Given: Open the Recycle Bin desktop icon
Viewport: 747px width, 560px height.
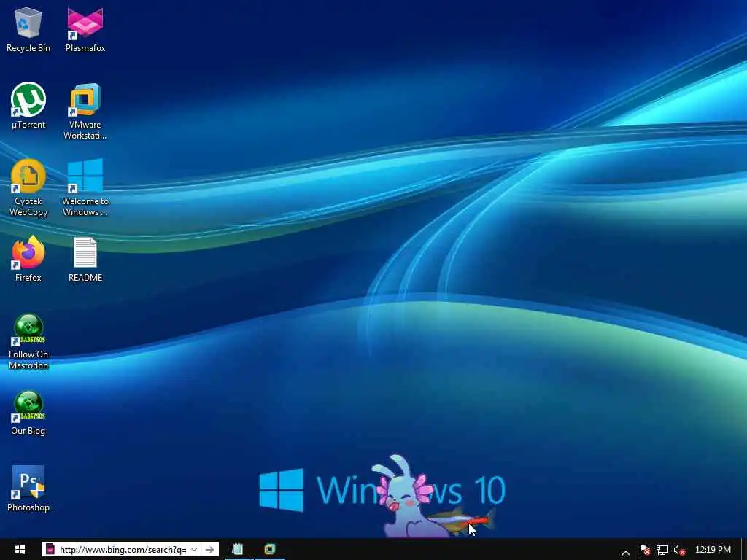Looking at the screenshot, I should click(x=28, y=29).
